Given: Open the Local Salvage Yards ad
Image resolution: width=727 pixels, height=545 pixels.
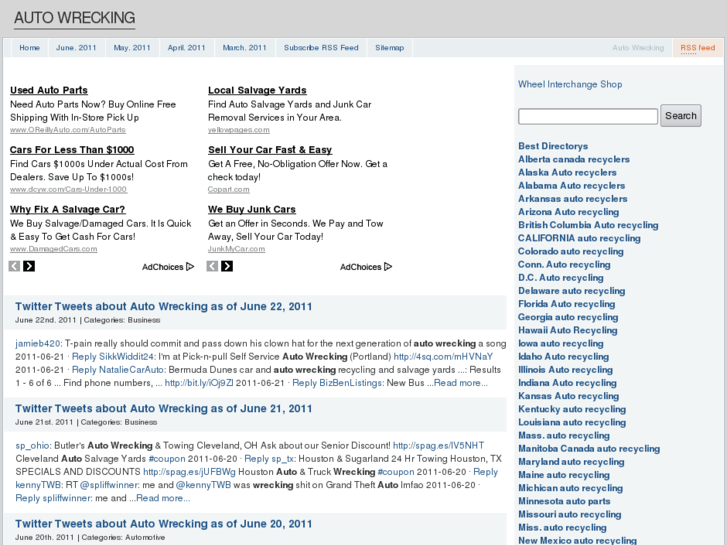Looking at the screenshot, I should tap(257, 90).
